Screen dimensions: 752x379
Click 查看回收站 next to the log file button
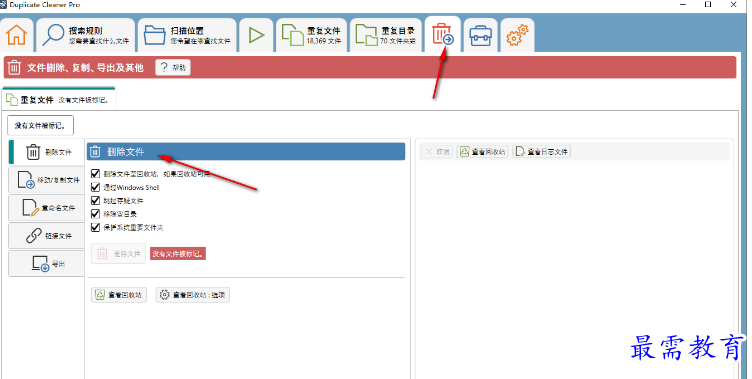point(482,152)
